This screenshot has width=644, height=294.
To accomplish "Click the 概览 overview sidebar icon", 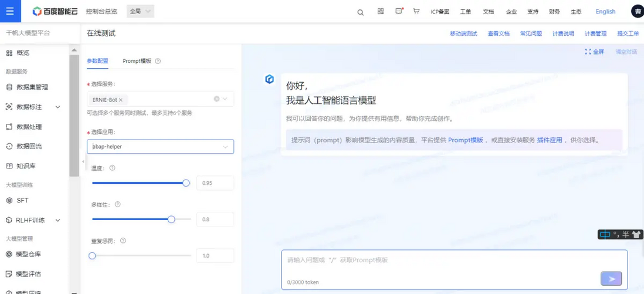I will [9, 53].
